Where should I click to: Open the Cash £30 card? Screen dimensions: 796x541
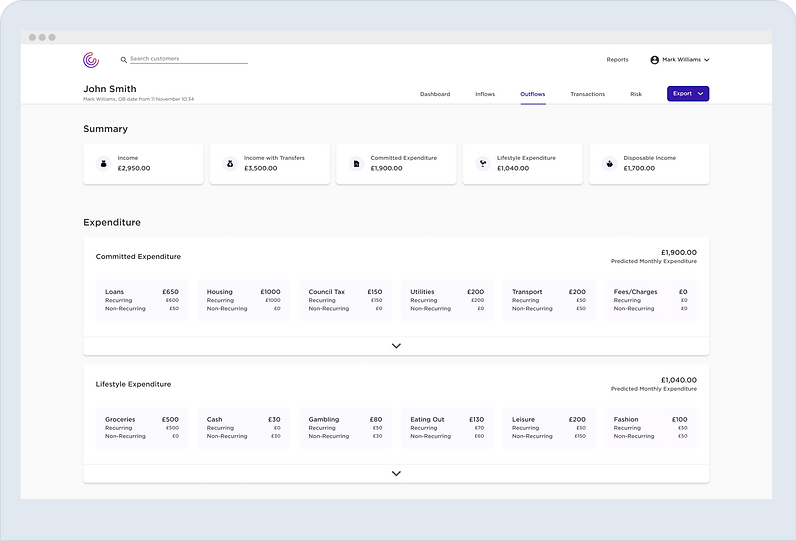244,428
